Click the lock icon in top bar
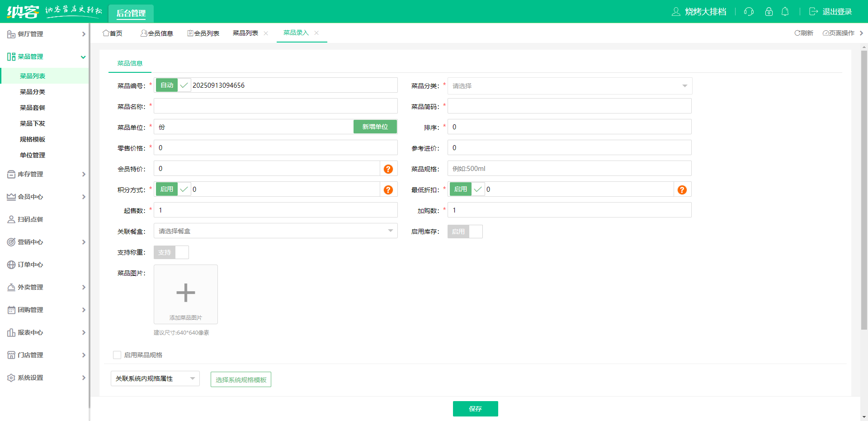 (x=769, y=12)
